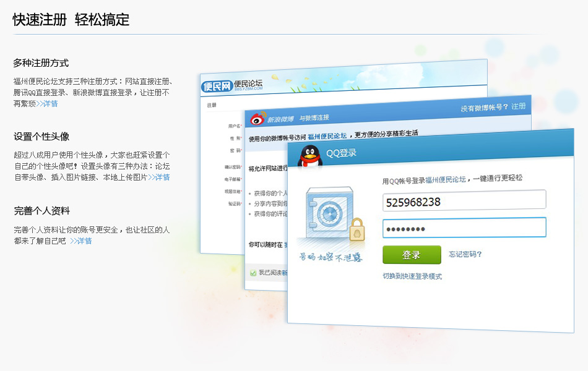Focus the QQ password field with dots
Image resolution: width=588 pixels, height=371 pixels.
pyautogui.click(x=464, y=228)
